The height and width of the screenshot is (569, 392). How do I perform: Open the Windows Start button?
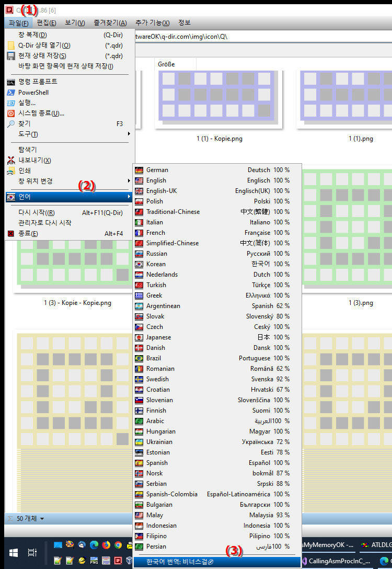(x=14, y=553)
